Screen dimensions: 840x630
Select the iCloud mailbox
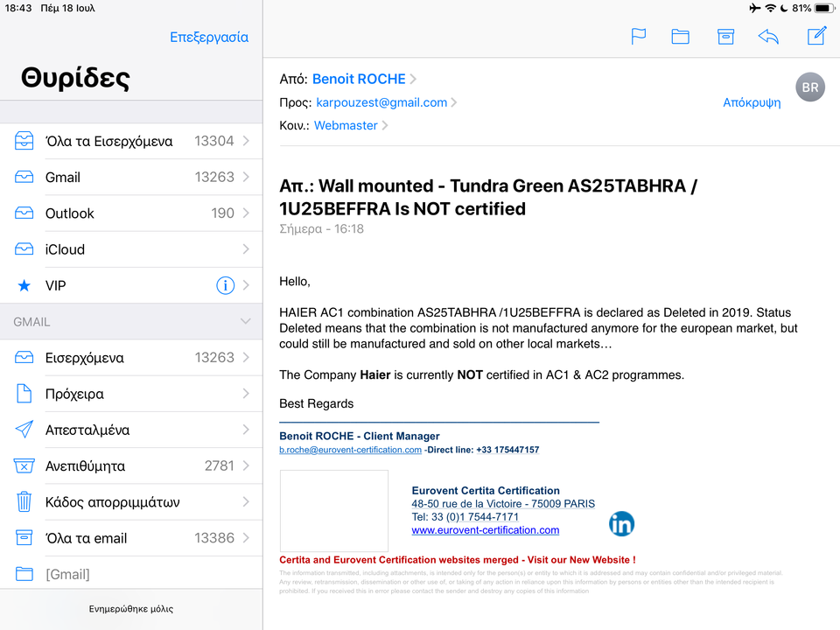(131, 249)
